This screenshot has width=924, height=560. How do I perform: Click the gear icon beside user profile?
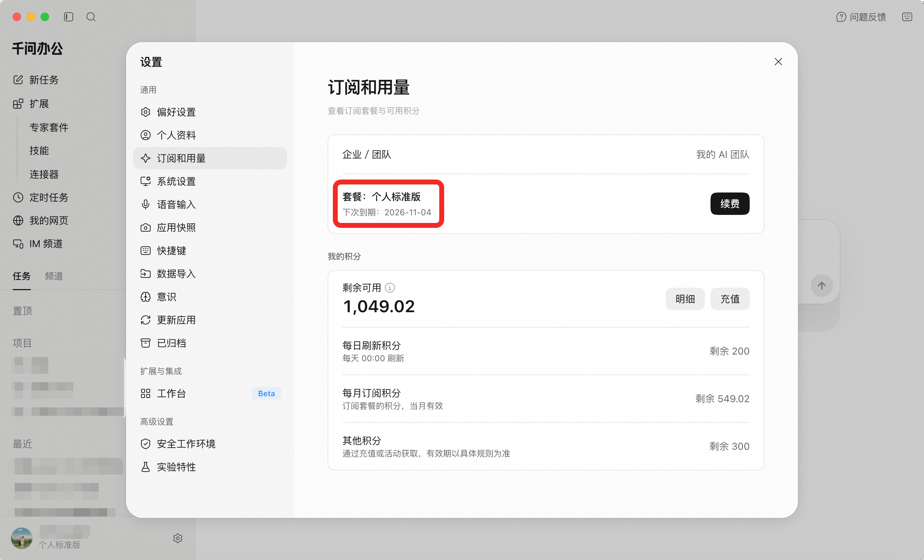(x=178, y=538)
